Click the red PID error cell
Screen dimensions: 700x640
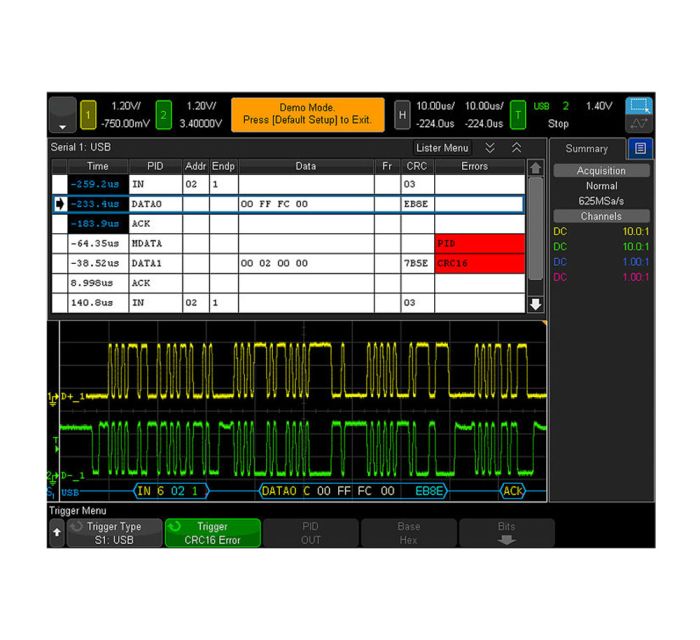pyautogui.click(x=479, y=243)
